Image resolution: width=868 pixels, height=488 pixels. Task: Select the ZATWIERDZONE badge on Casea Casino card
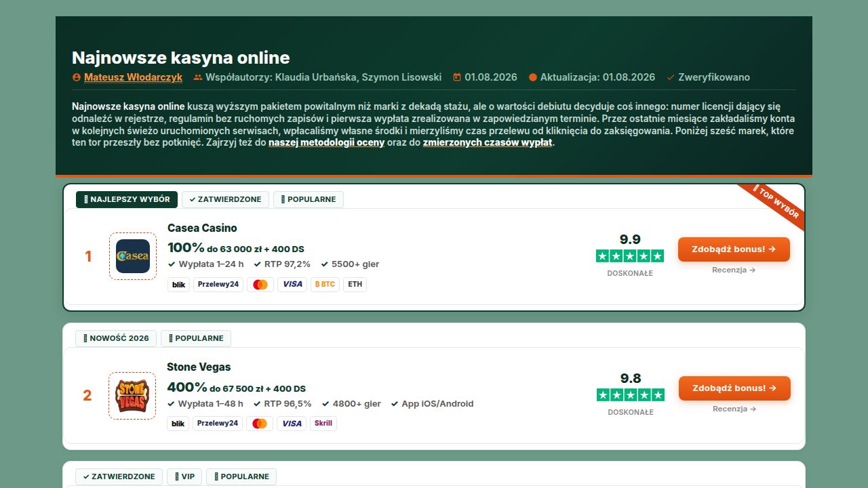click(225, 199)
